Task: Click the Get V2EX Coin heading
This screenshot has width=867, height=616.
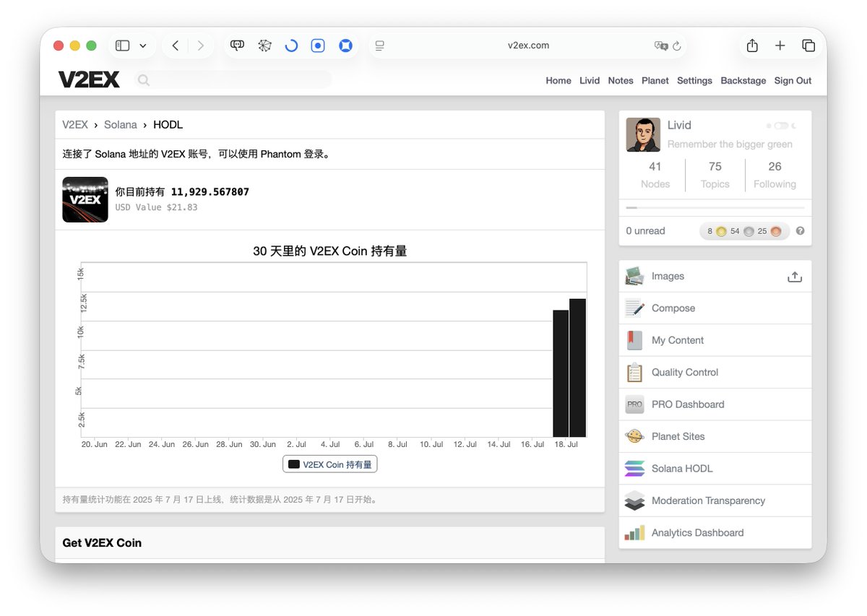Action: (x=102, y=543)
